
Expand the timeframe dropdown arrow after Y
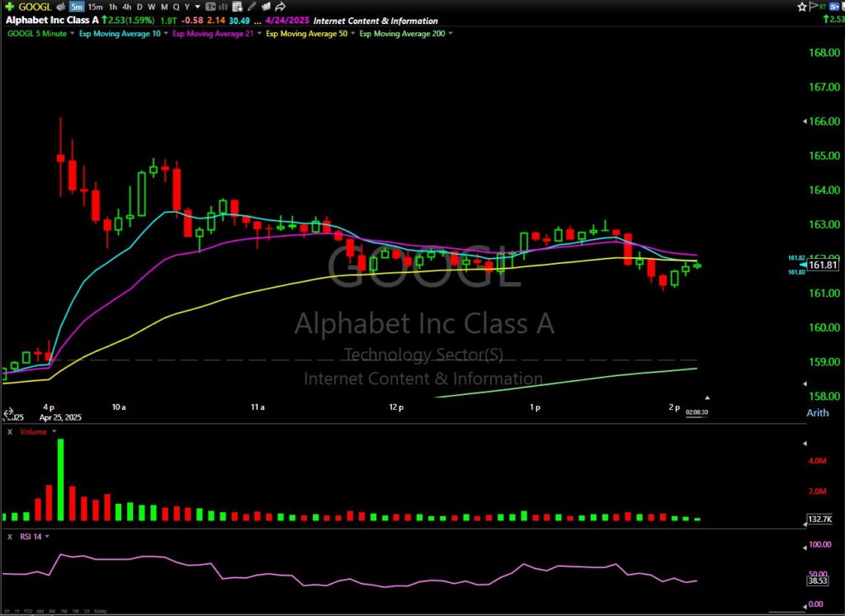click(197, 7)
